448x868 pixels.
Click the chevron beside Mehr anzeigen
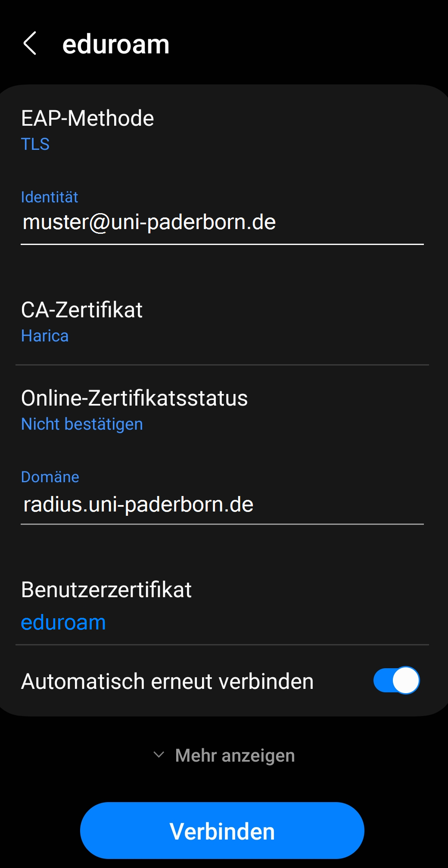click(x=159, y=755)
